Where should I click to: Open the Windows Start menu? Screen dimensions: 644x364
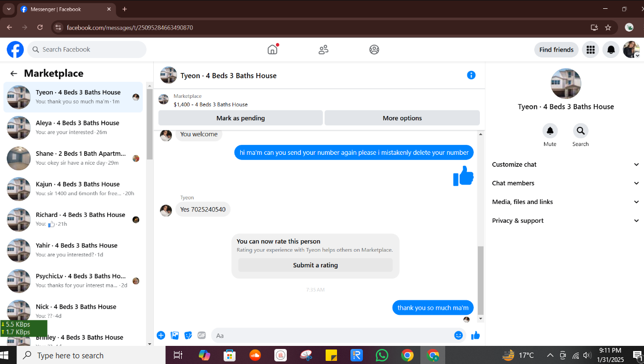5,355
